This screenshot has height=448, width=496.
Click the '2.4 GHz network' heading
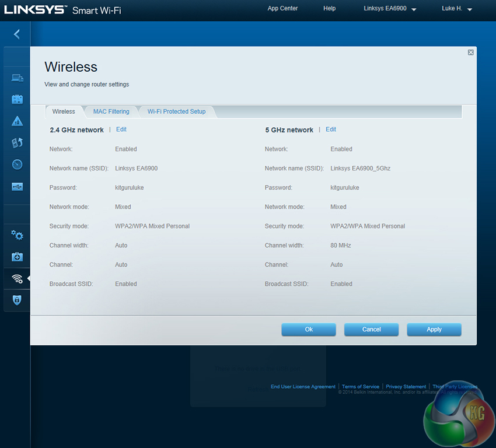coord(76,130)
